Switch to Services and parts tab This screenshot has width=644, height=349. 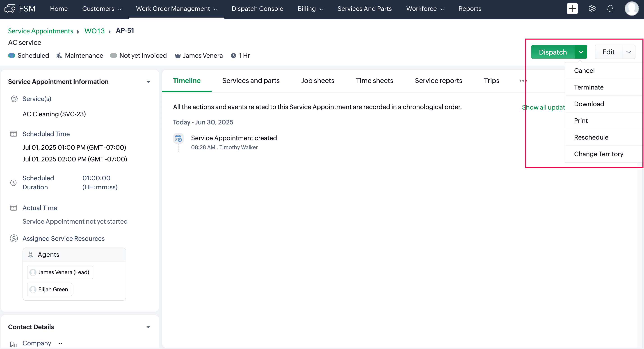pos(251,80)
